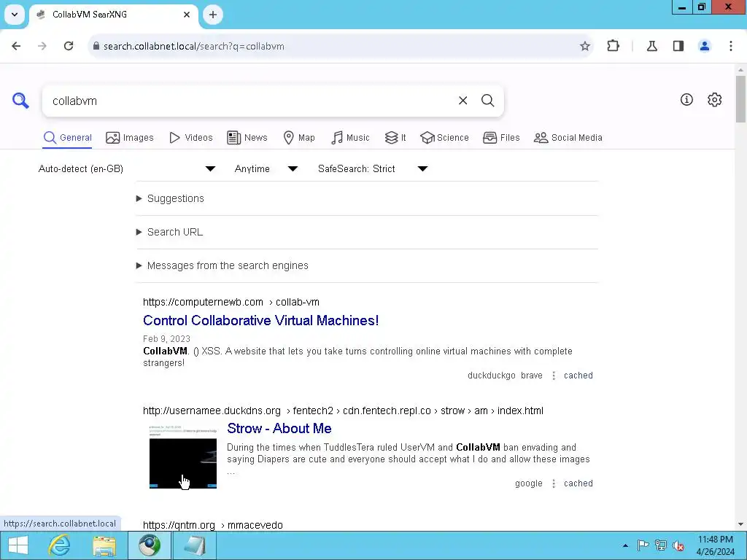The image size is (747, 560).
Task: Bookmark this page with star
Action: 585,46
